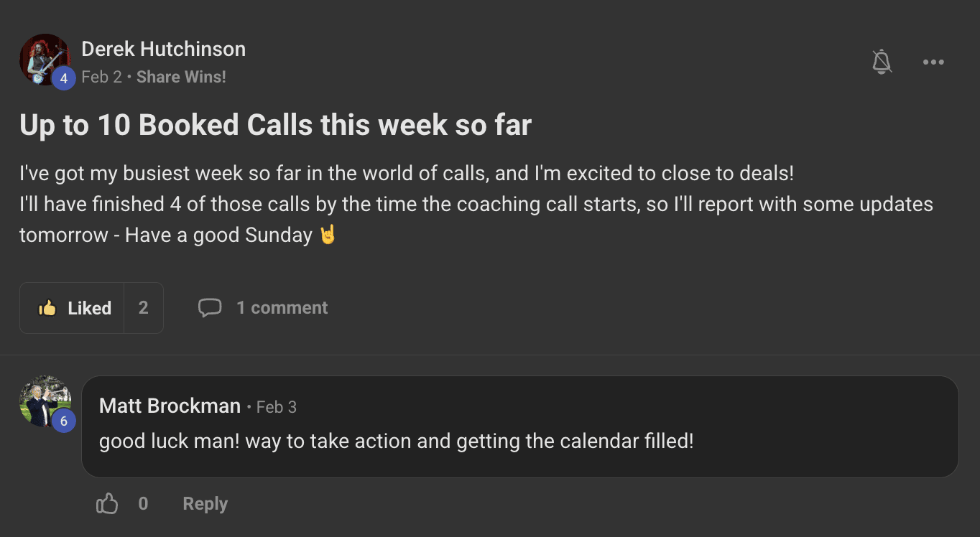Viewport: 980px width, 537px height.
Task: Open the 1 comment link
Action: coord(282,308)
